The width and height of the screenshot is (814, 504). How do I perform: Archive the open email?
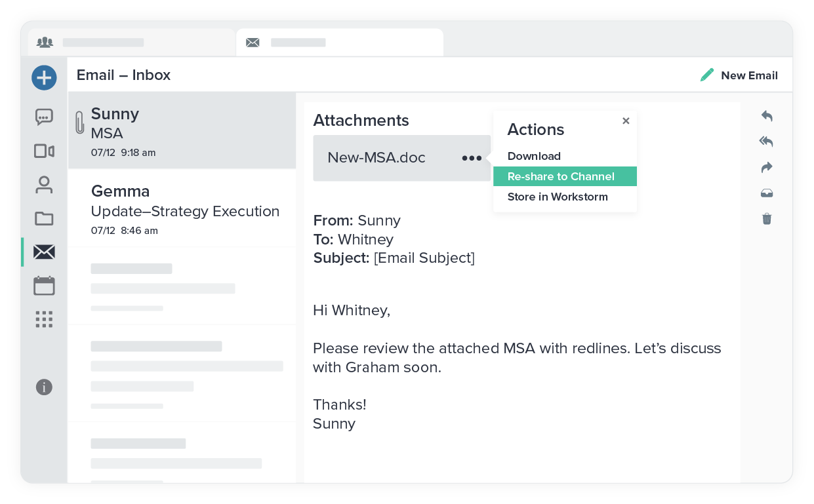coord(766,193)
